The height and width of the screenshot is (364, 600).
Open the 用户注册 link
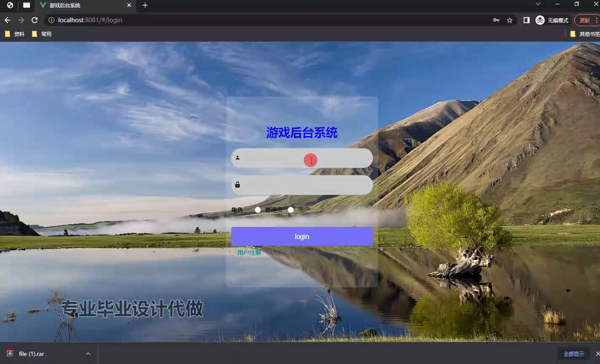pyautogui.click(x=249, y=253)
